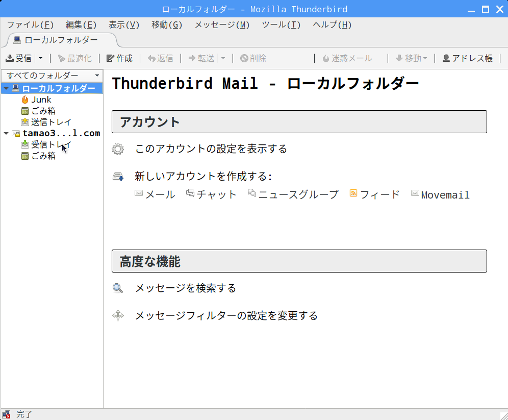Image resolution: width=508 pixels, height=420 pixels.
Task: Click the フィード account link
Action: (380, 194)
